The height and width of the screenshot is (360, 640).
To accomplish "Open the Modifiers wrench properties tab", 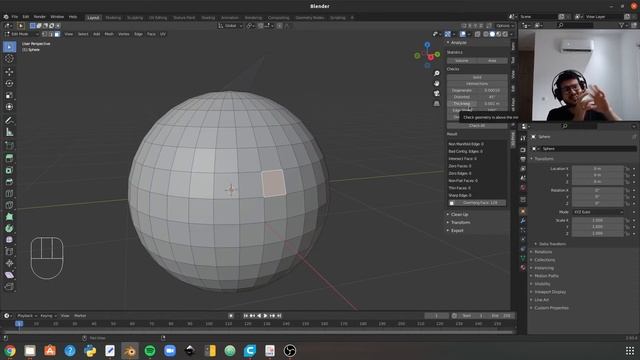I will (x=523, y=220).
